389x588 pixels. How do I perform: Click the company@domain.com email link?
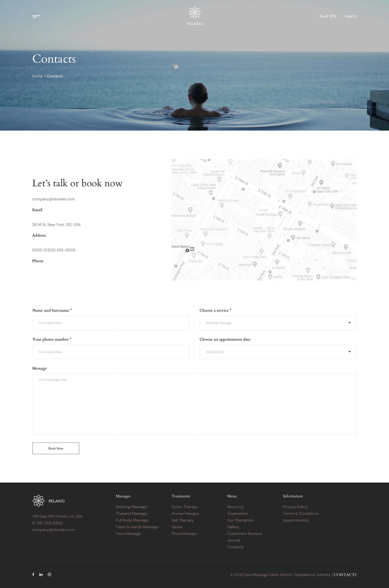[x=53, y=199]
